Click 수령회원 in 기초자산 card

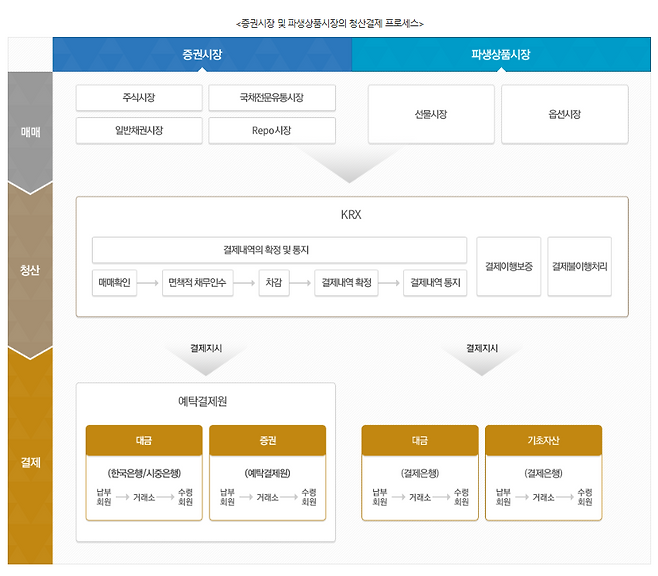(585, 497)
